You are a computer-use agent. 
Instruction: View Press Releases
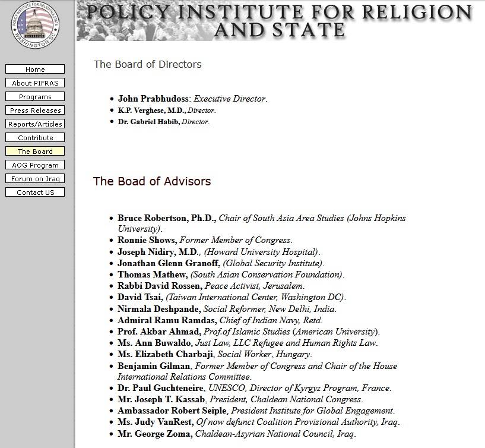[x=35, y=111]
